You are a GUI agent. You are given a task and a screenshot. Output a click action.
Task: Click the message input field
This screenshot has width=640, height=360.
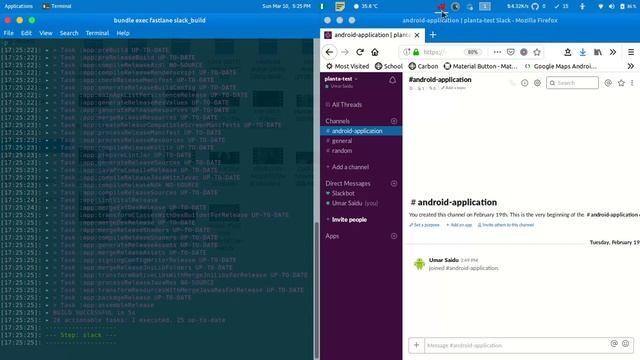pos(516,345)
